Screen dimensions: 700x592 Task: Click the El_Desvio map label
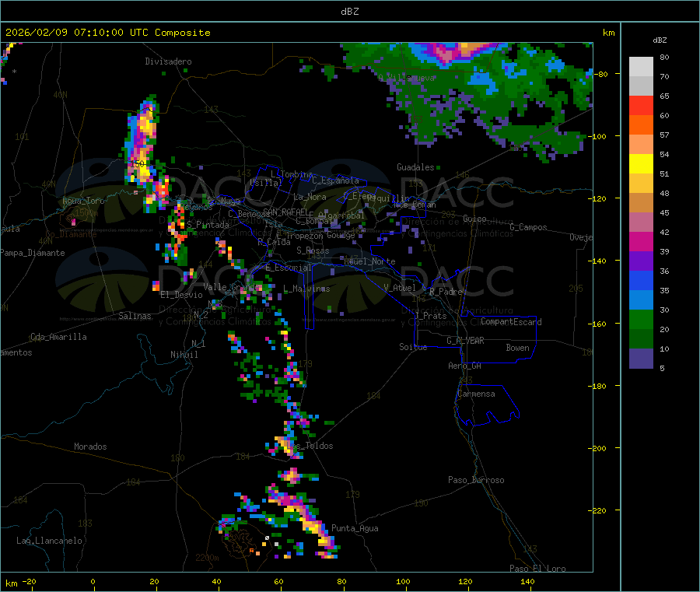(181, 295)
